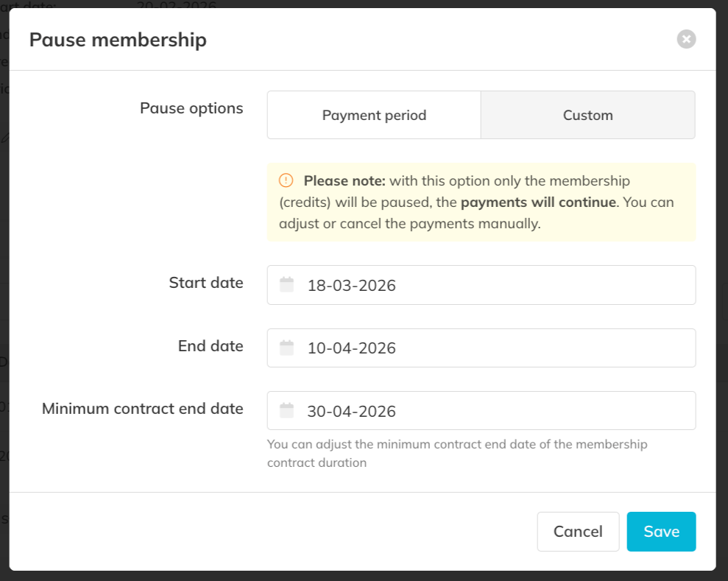
Task: Click the Minimum contract end date label
Action: (142, 409)
